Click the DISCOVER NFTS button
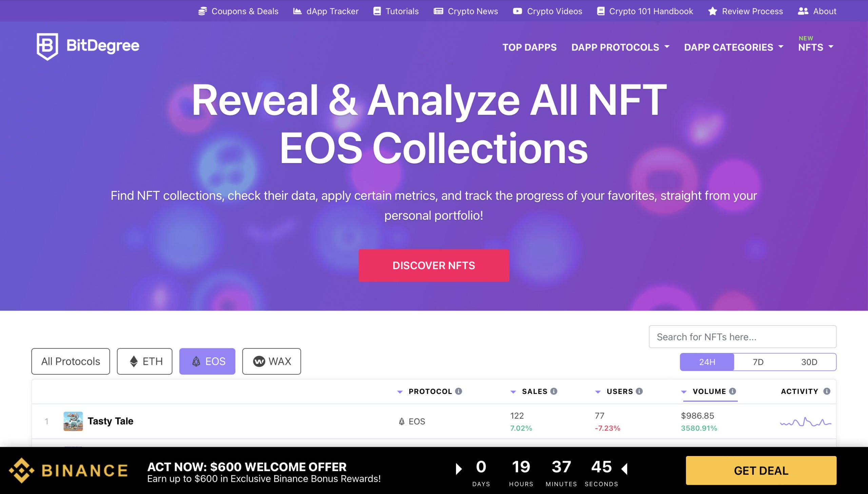 434,266
